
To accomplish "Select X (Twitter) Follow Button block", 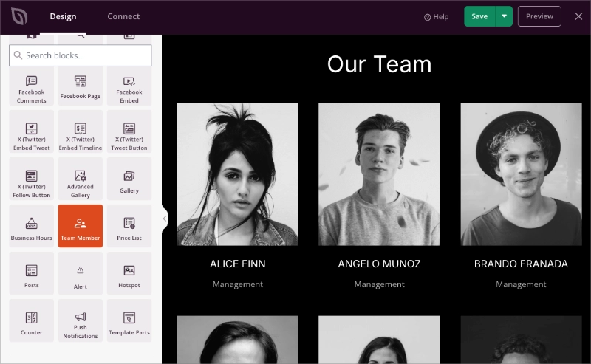I will [x=31, y=179].
